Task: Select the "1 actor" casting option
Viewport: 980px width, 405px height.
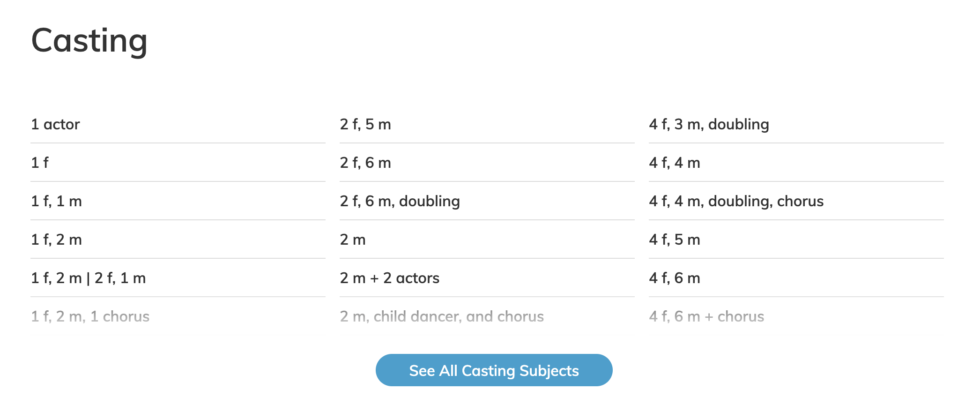Action: click(x=55, y=124)
